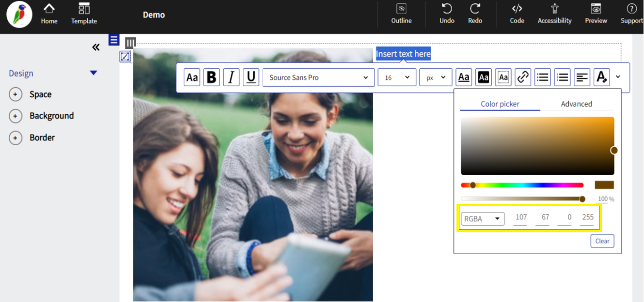Go to Home in top bar
This screenshot has width=644, height=302.
click(49, 14)
